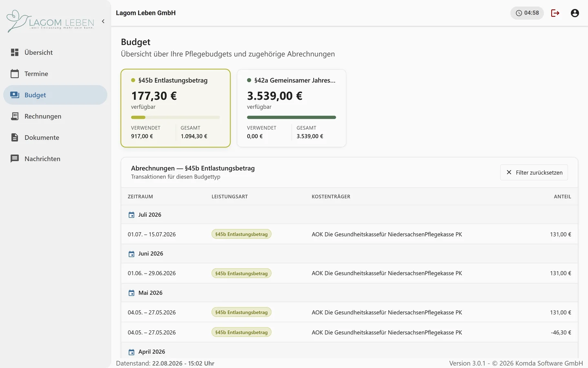Image resolution: width=588 pixels, height=368 pixels.
Task: Click the calendar icon beside Juli 2026
Action: click(131, 215)
